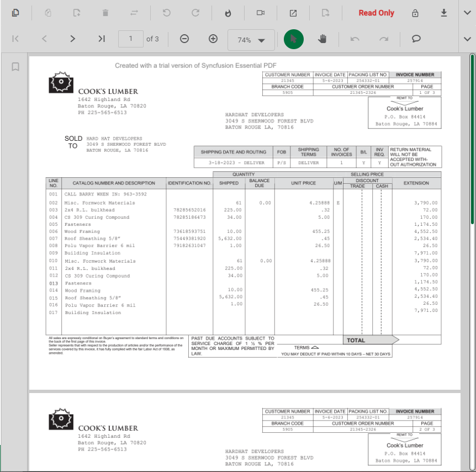This screenshot has width=476, height=472.
Task: Click 'RETURN MATERIAL WILL NOT BE ACCEPTED' notice
Action: (413, 157)
